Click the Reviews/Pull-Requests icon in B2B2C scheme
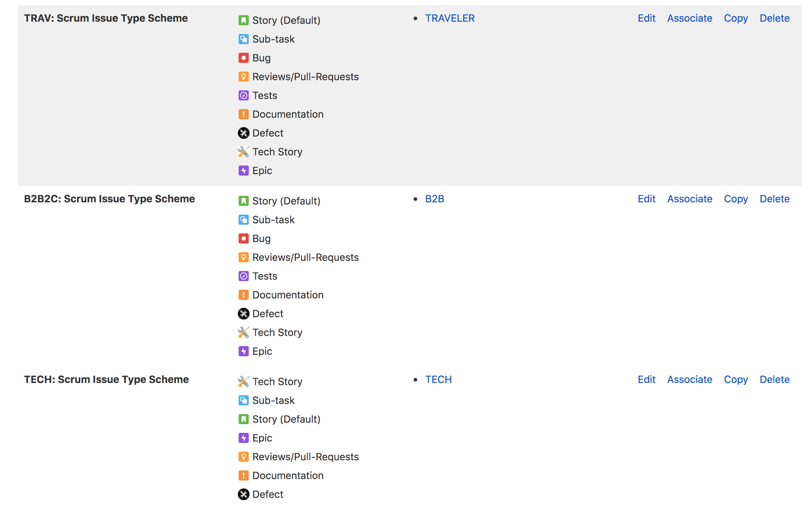Viewport: 812px width, 521px height. pos(243,257)
